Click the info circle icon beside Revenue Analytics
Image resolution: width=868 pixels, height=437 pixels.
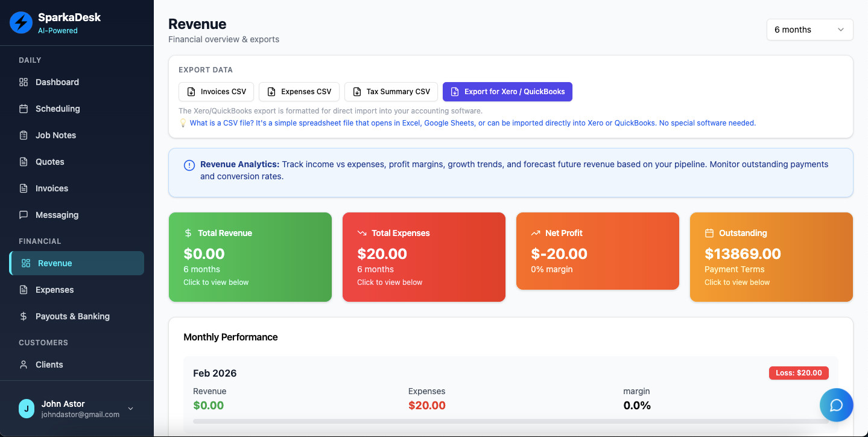[x=189, y=165]
